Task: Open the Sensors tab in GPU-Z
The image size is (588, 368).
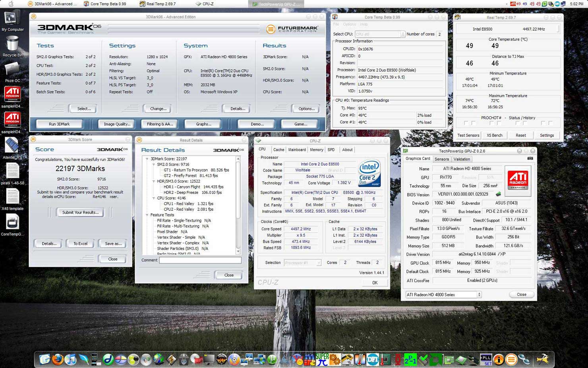Action: [441, 159]
